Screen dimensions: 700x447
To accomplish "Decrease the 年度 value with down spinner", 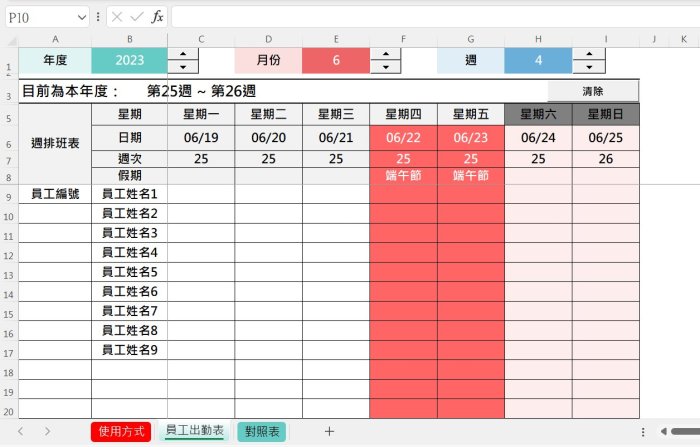I will (183, 67).
